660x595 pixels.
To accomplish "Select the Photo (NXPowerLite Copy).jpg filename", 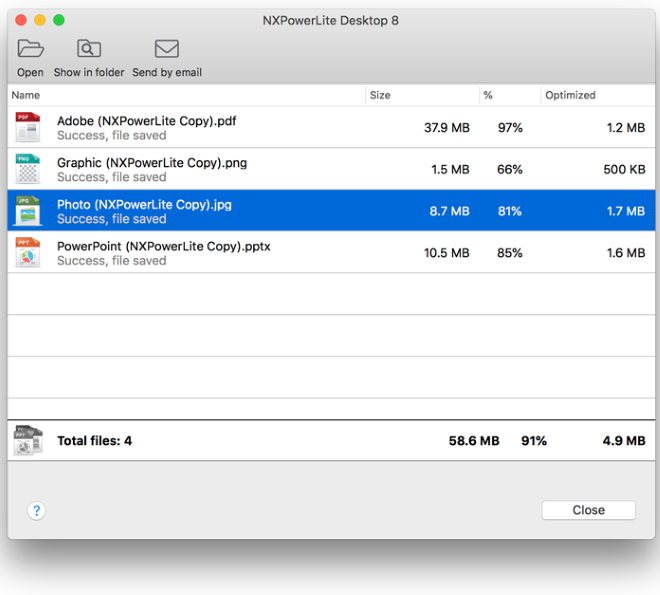I will click(144, 205).
